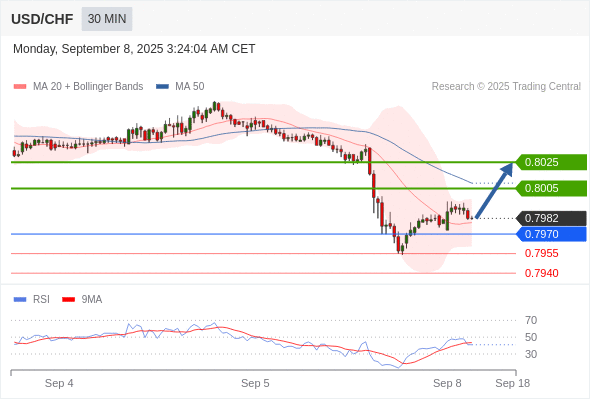Screen dimensions: 590x400
Task: Click the red 9MA legend swatch
Action: click(x=68, y=300)
